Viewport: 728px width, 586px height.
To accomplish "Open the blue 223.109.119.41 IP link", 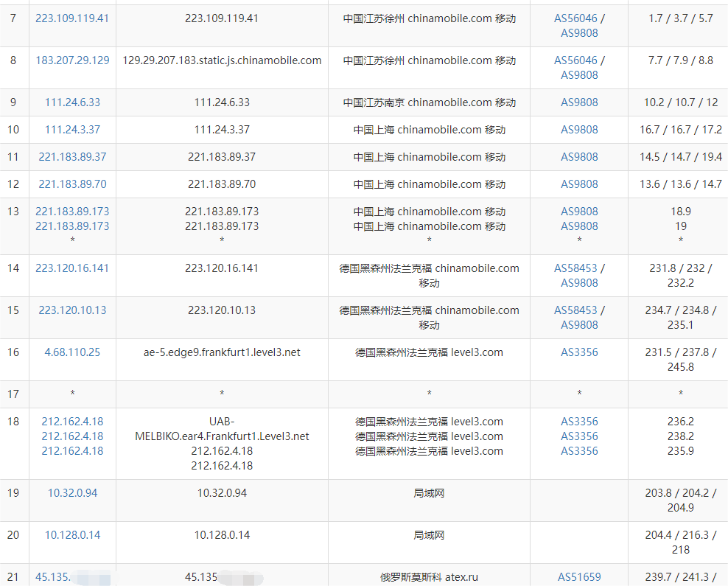I will tap(72, 18).
